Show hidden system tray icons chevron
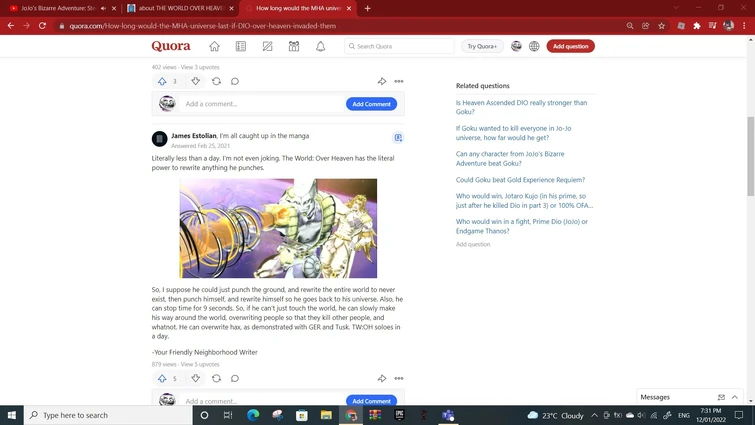This screenshot has width=755, height=425. tap(594, 415)
